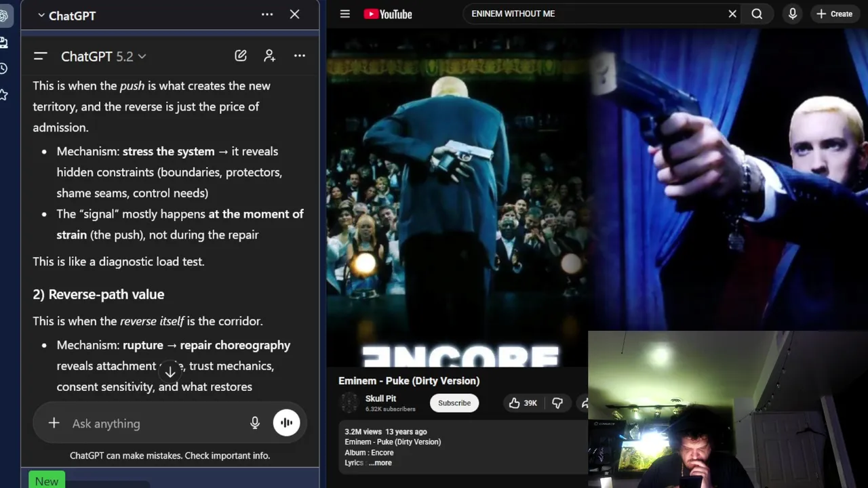Image resolution: width=868 pixels, height=488 pixels.
Task: Close the ChatGPT side panel
Action: coord(295,14)
